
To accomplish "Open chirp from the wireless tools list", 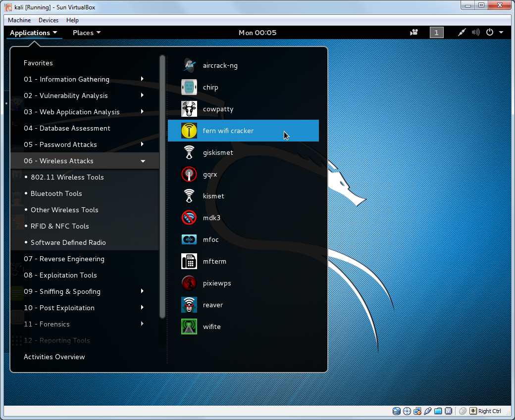I will point(189,87).
